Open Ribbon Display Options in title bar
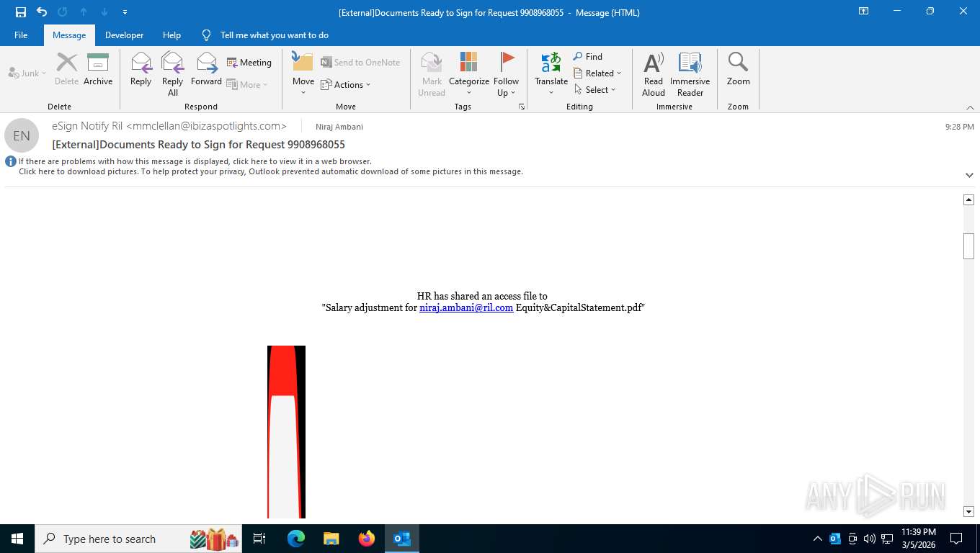Viewport: 980px width, 553px height. click(863, 12)
